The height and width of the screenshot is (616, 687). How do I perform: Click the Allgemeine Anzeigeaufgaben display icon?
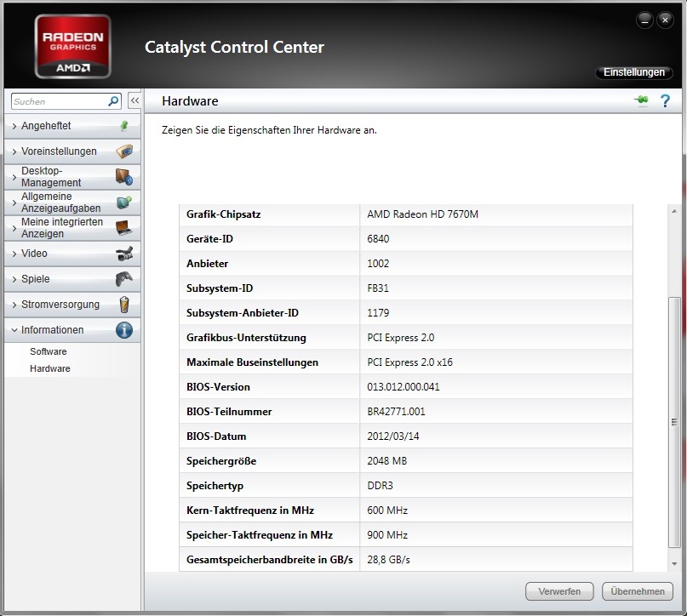coord(124,202)
